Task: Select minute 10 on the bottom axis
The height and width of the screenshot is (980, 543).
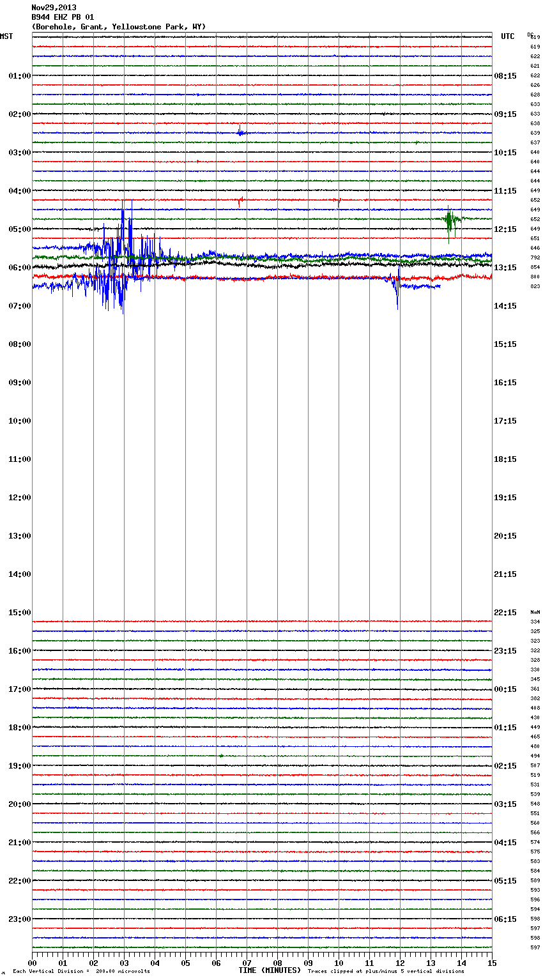Action: pyautogui.click(x=339, y=963)
